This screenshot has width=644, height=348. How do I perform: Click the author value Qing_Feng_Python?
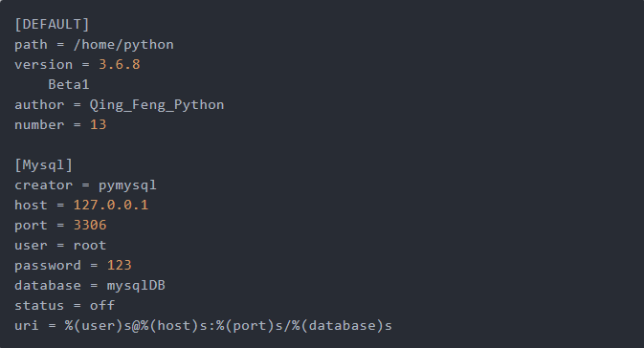click(x=157, y=105)
